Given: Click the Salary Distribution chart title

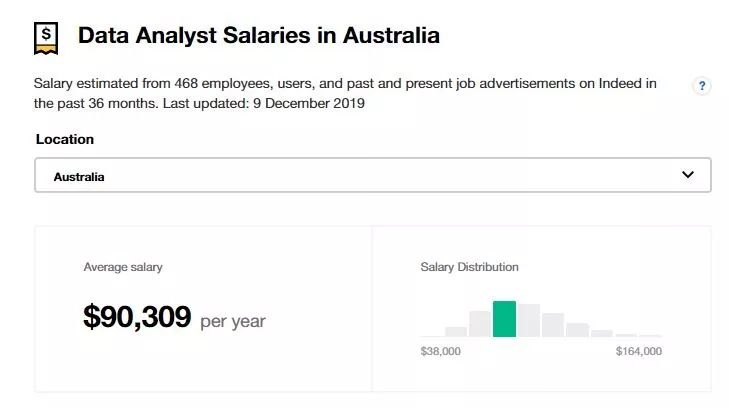Looking at the screenshot, I should [469, 267].
